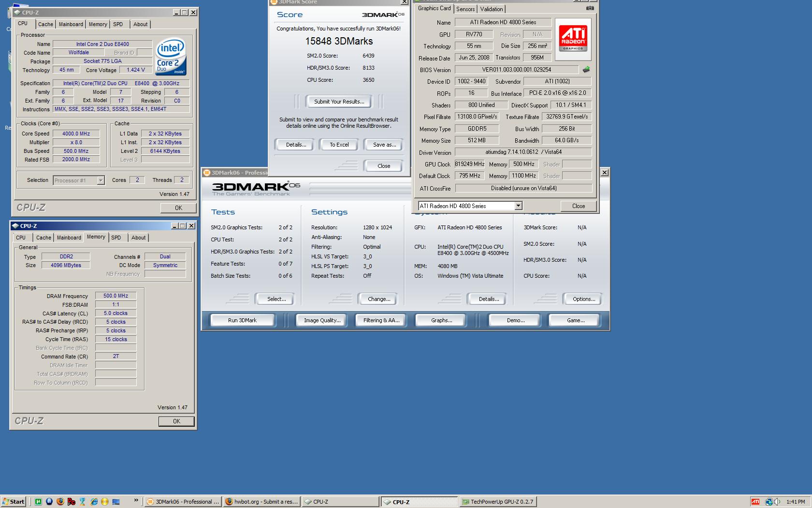Click the volume speaker tray icon
The image size is (812, 508).
tap(777, 502)
